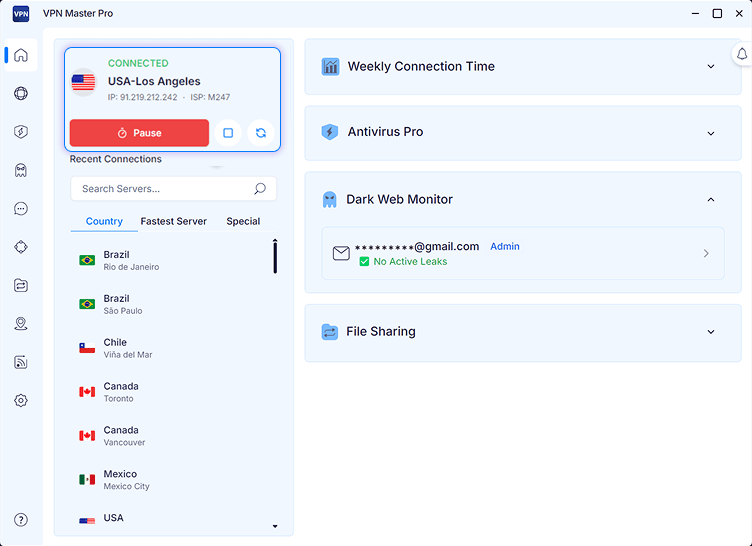Click the envelope icon beside gmail address
The width and height of the screenshot is (752, 546).
pyautogui.click(x=341, y=253)
